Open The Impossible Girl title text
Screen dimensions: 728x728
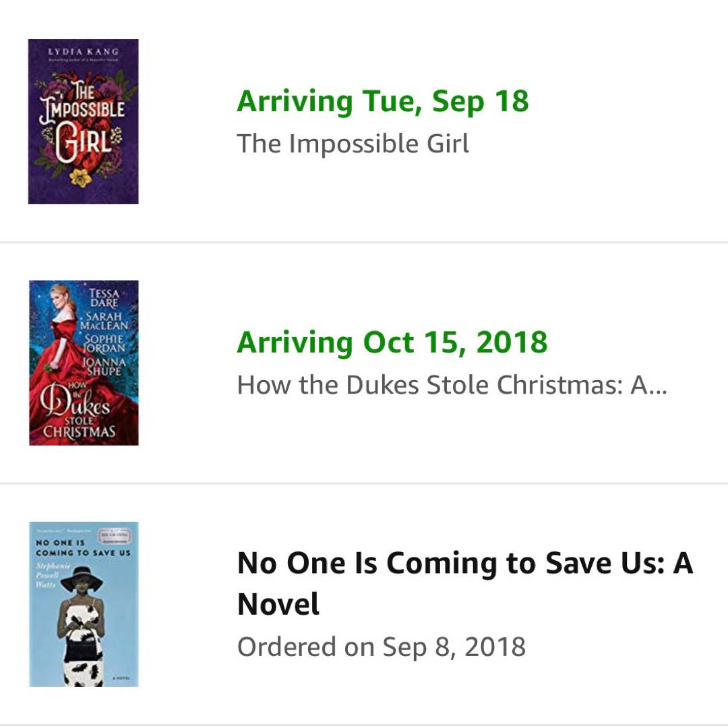tap(353, 144)
